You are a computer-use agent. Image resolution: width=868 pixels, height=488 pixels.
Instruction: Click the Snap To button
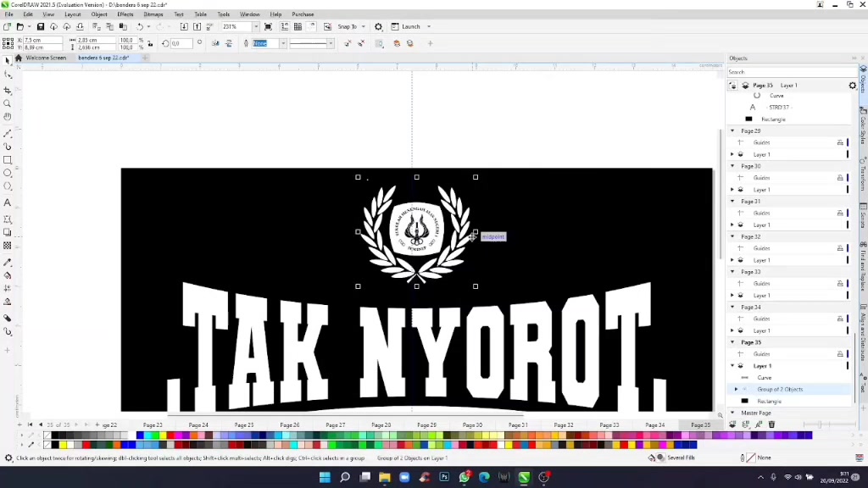(x=348, y=26)
